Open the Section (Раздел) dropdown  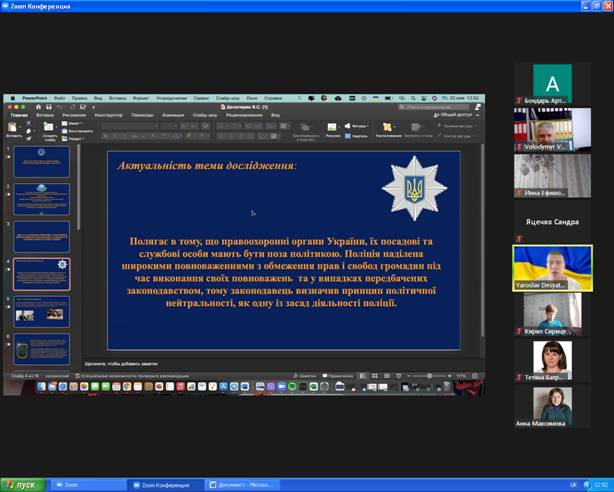point(73,139)
